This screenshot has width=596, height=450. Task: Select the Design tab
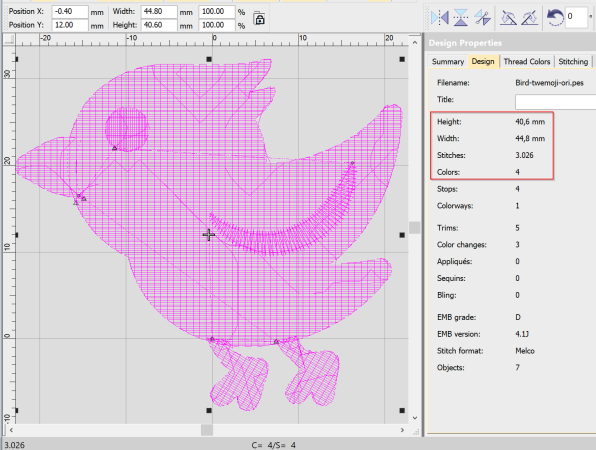point(483,62)
